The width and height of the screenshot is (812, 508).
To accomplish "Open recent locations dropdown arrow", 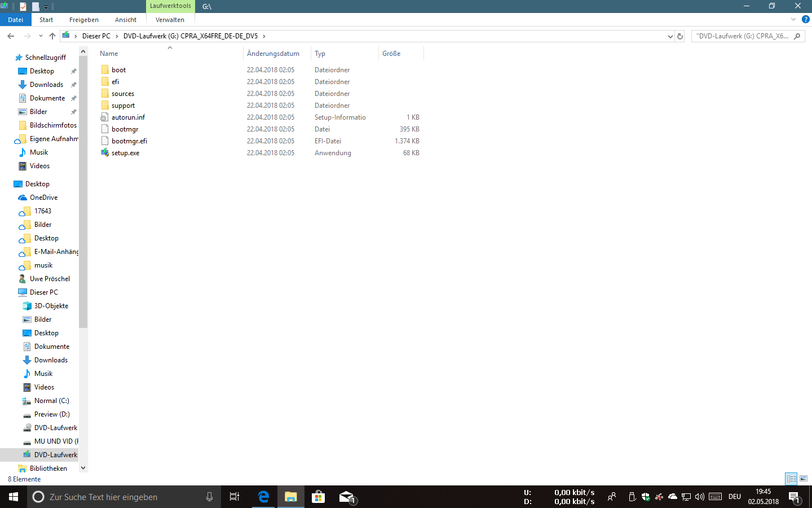I will click(x=41, y=36).
